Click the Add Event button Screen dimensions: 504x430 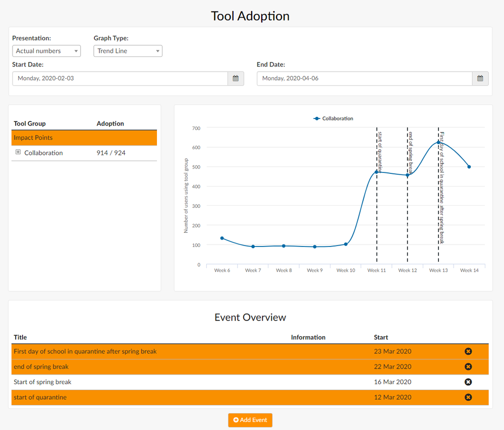point(250,420)
